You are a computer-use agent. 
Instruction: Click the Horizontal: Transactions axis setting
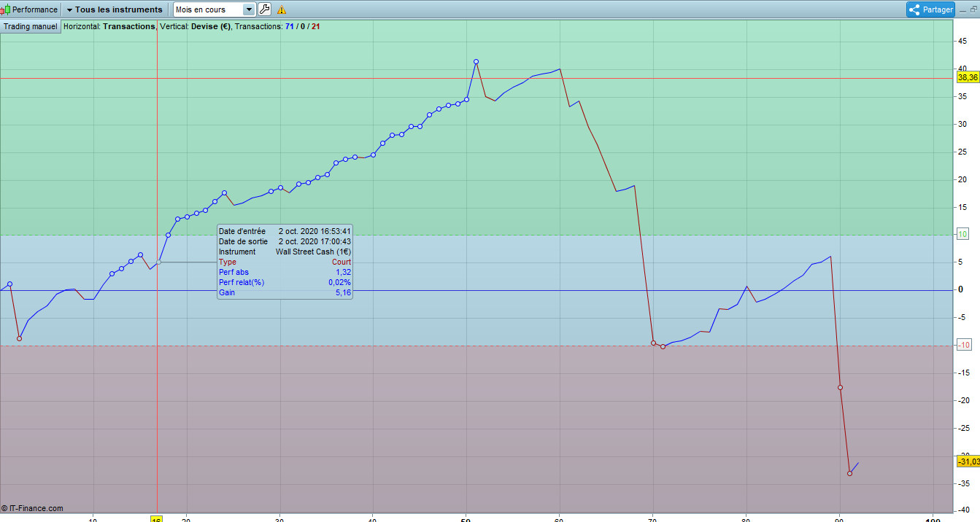pyautogui.click(x=109, y=26)
